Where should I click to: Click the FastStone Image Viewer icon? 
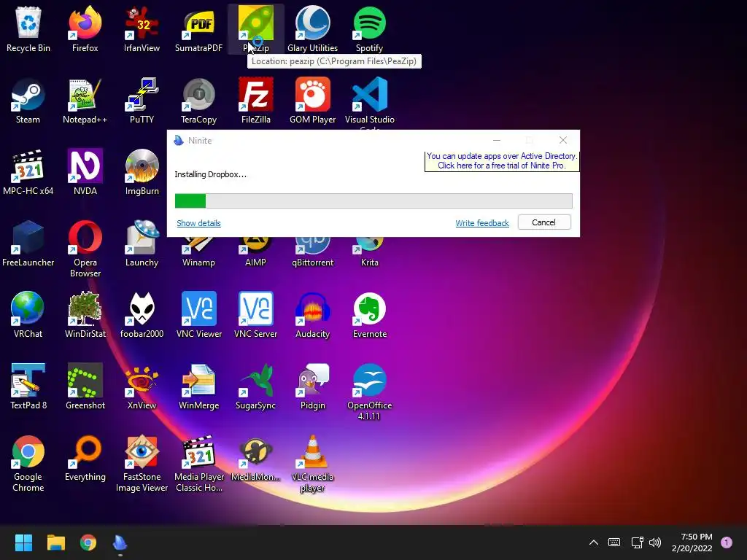142,463
